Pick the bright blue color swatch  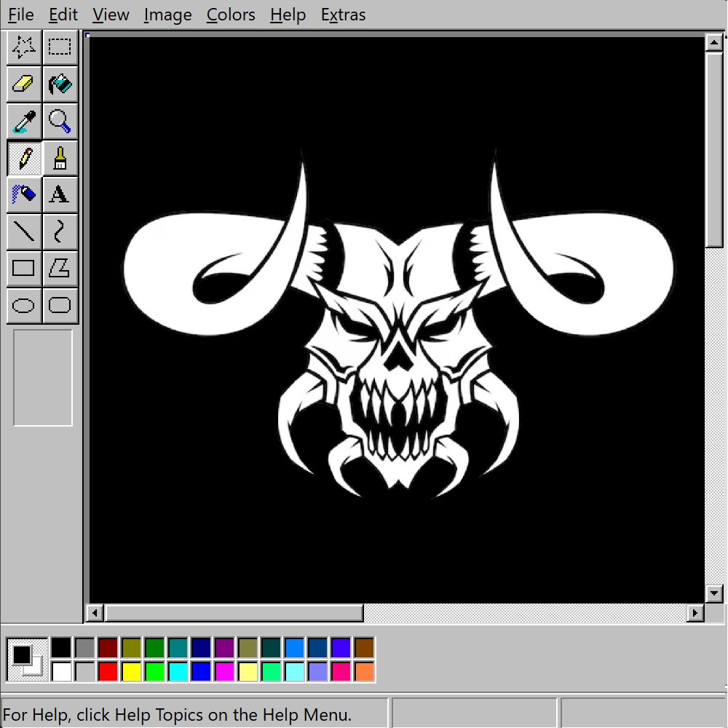[201, 671]
